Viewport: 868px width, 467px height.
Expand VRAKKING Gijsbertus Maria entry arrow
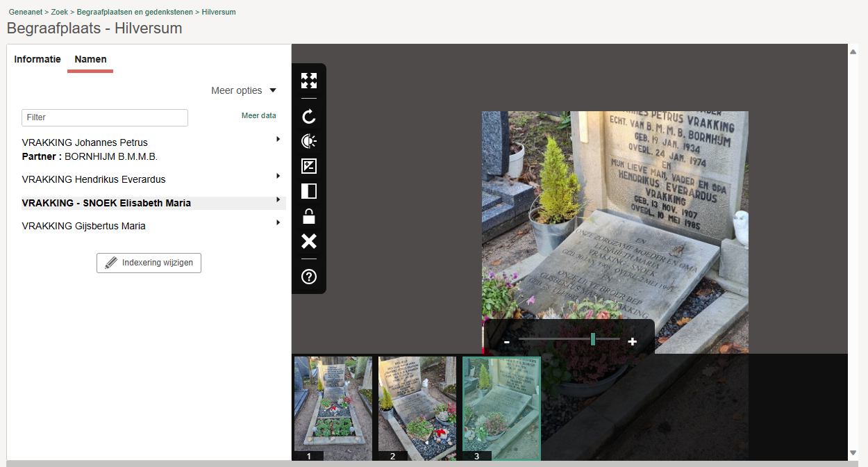[278, 222]
